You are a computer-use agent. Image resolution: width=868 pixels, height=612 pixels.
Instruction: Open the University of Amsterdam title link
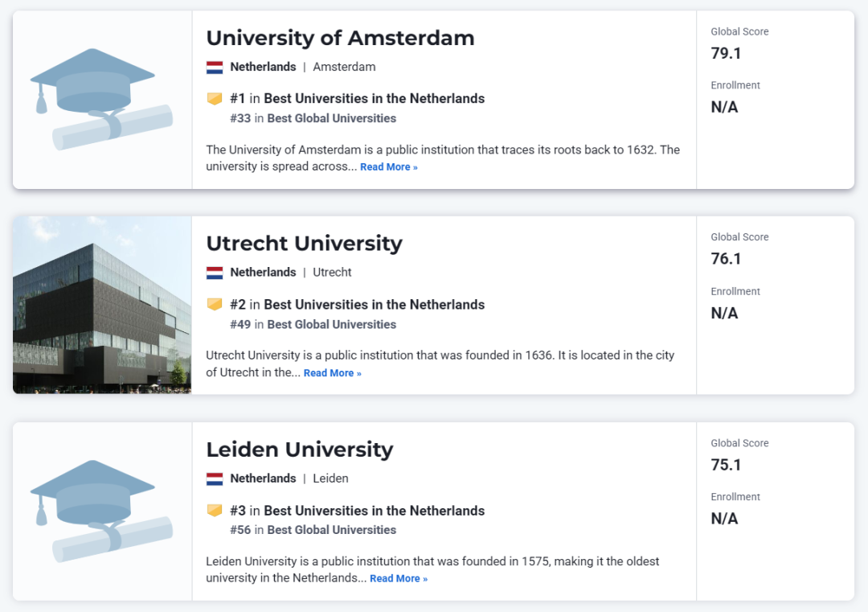(340, 38)
